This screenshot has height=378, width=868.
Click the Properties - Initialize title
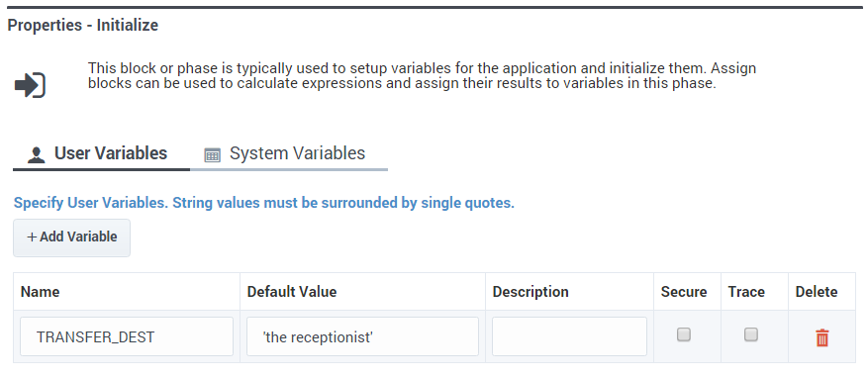tap(83, 26)
